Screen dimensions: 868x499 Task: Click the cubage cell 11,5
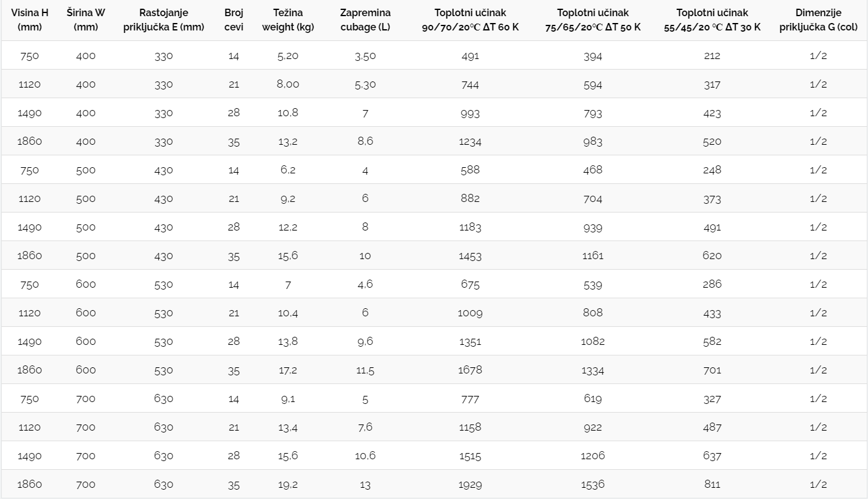[x=365, y=370]
